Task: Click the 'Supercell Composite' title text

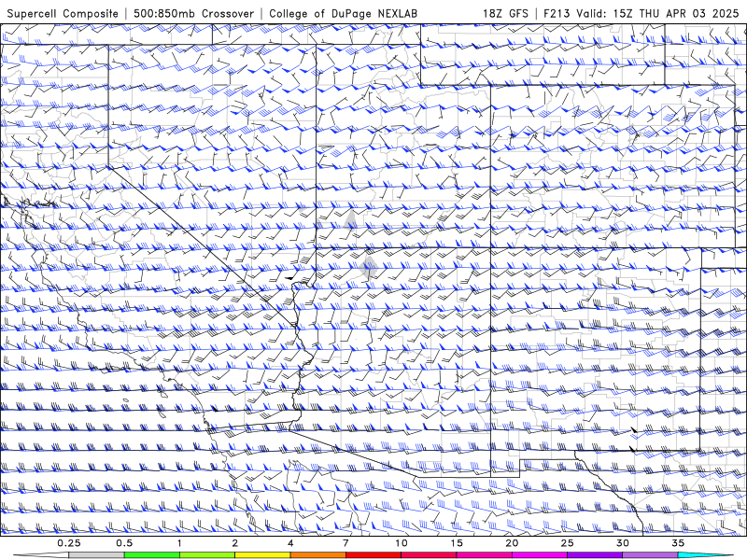Action: pos(63,13)
